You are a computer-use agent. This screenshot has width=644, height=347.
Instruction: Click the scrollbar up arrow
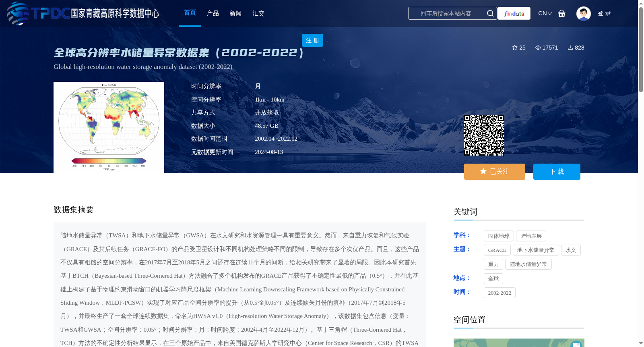[641, 4]
